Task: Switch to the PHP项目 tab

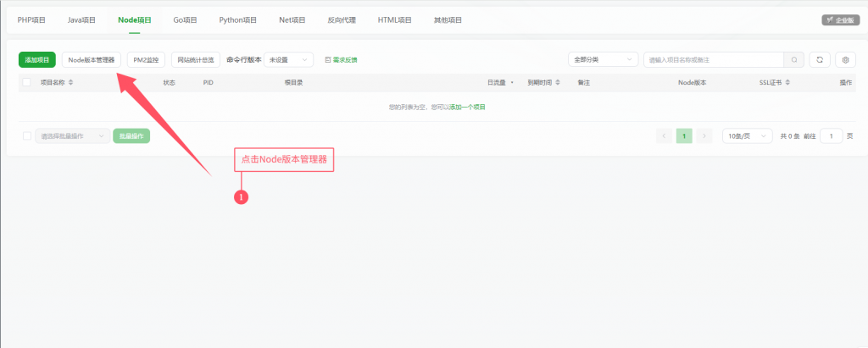Action: [31, 19]
